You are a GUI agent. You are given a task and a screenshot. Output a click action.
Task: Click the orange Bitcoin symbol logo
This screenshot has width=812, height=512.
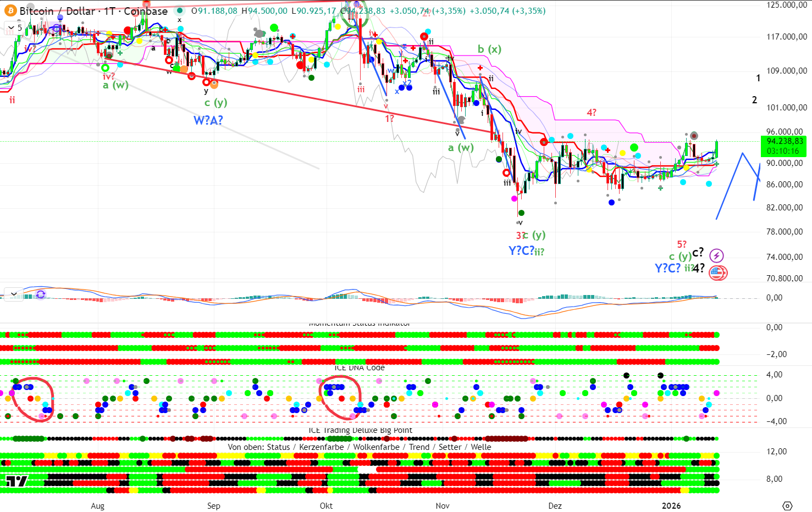(x=10, y=11)
